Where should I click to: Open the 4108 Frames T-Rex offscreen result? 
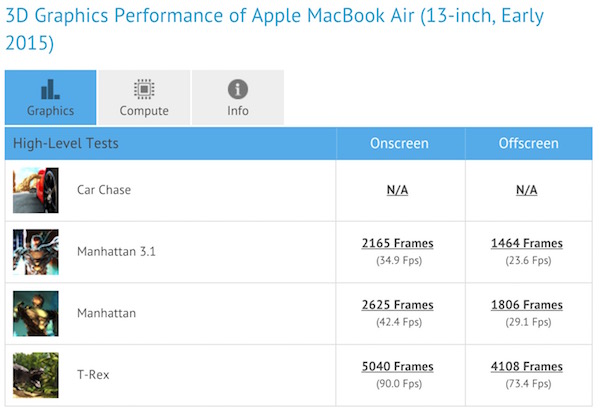coord(527,365)
